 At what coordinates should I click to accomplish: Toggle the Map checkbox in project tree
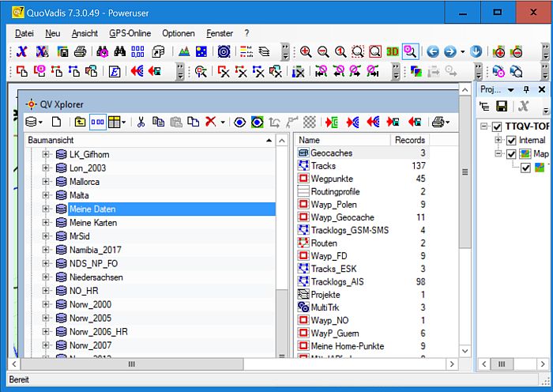point(511,154)
